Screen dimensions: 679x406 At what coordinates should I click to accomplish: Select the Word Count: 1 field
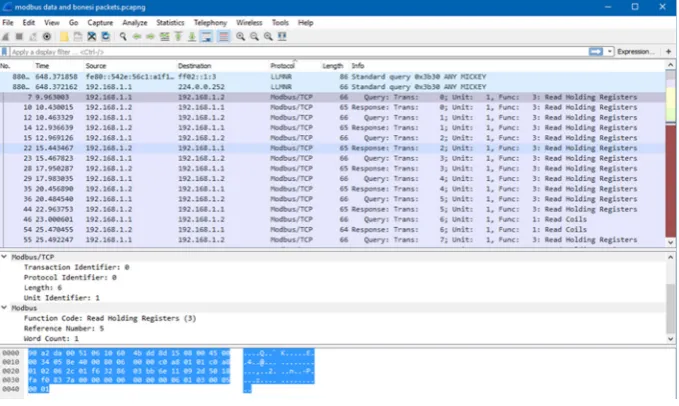tap(51, 338)
